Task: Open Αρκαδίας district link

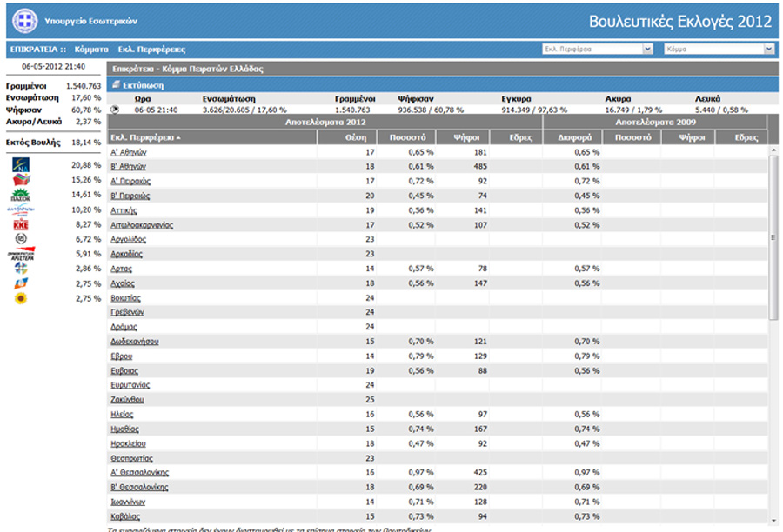Action: point(126,254)
